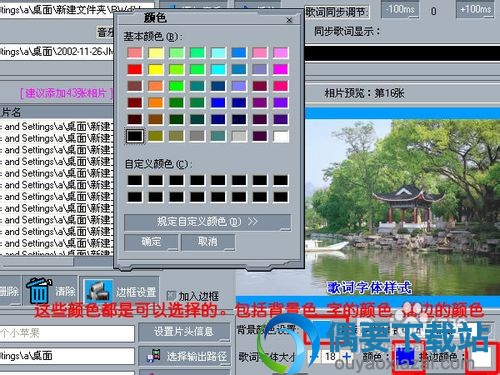Open 设置片头信息 title info settings
This screenshot has width=500, height=375.
[x=184, y=332]
